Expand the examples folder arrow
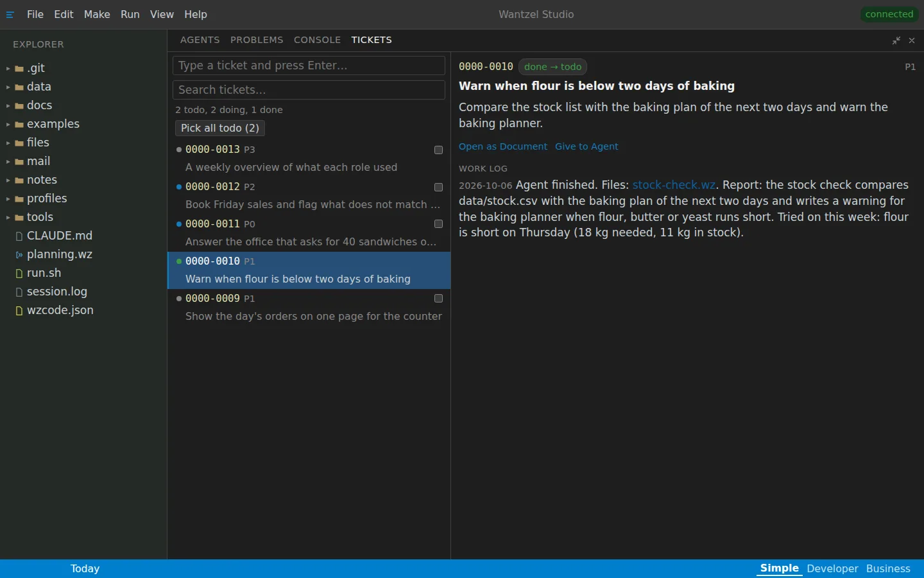This screenshot has width=924, height=578. pyautogui.click(x=8, y=125)
